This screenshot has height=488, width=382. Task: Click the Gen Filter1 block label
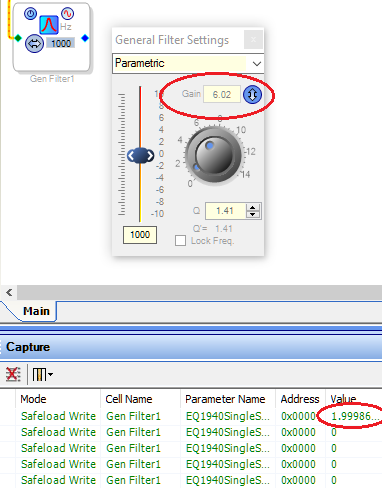[52, 79]
